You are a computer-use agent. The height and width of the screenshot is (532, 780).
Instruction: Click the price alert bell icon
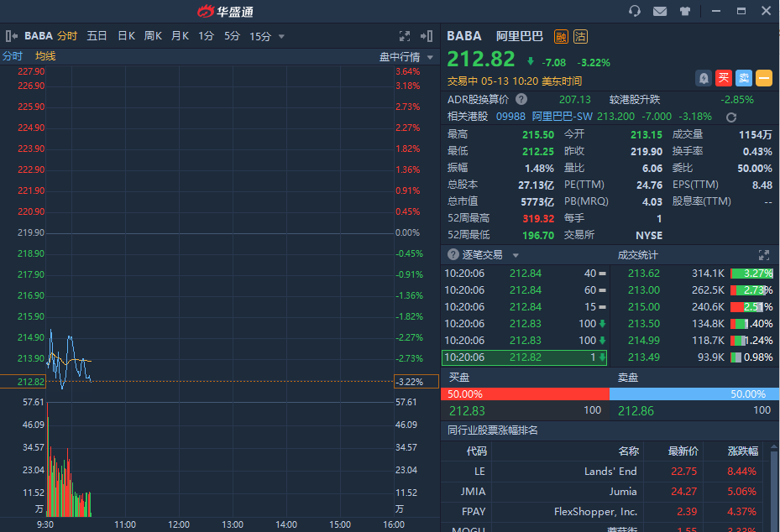coord(703,78)
